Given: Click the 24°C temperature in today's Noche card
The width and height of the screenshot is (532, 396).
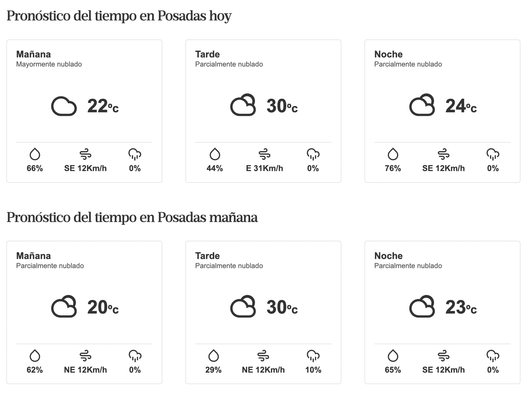Looking at the screenshot, I should tap(461, 106).
